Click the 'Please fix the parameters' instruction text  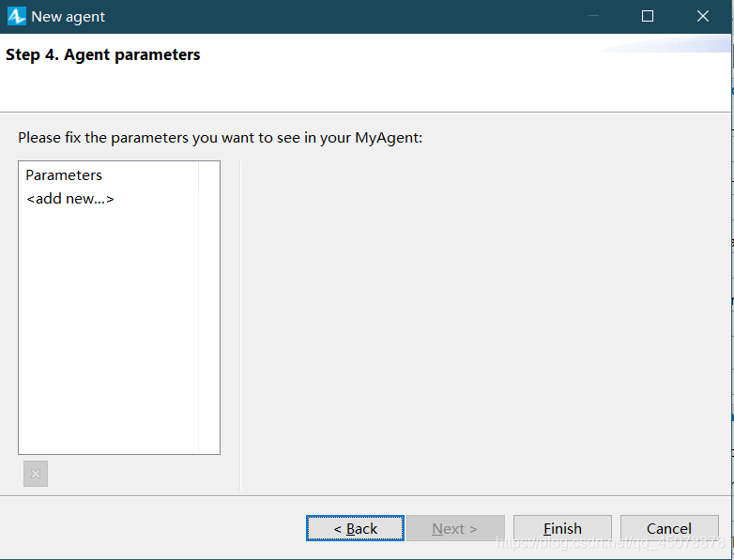click(220, 138)
